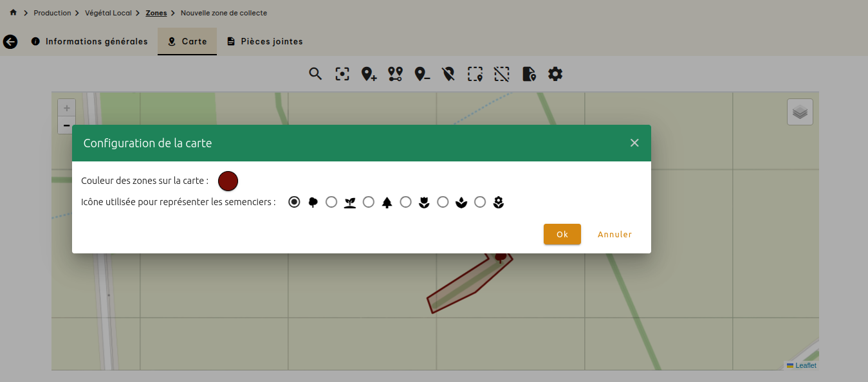
Task: Confirm with the Ok button
Action: [562, 234]
